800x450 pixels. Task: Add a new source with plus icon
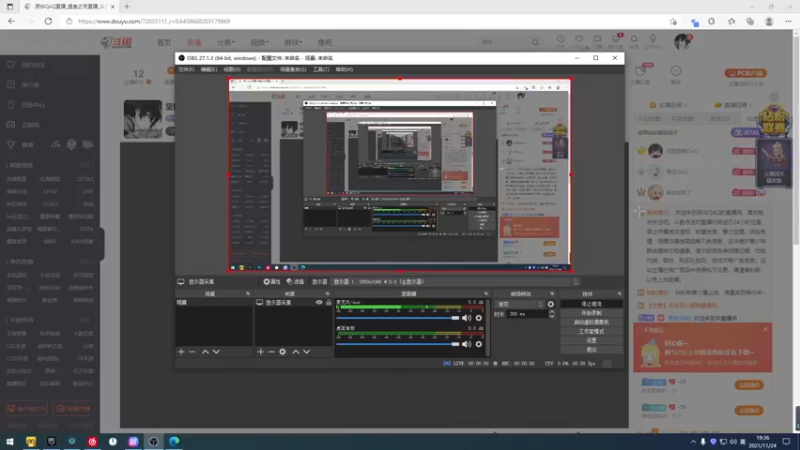tap(261, 352)
